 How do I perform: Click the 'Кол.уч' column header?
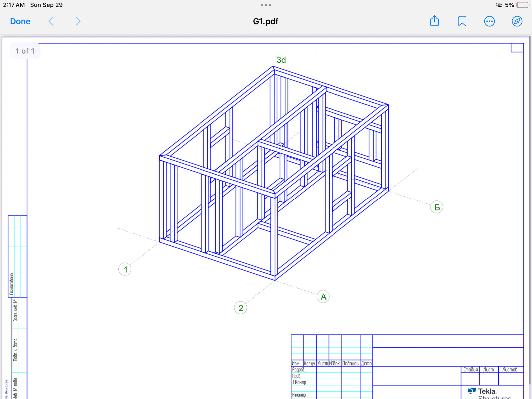click(x=310, y=364)
